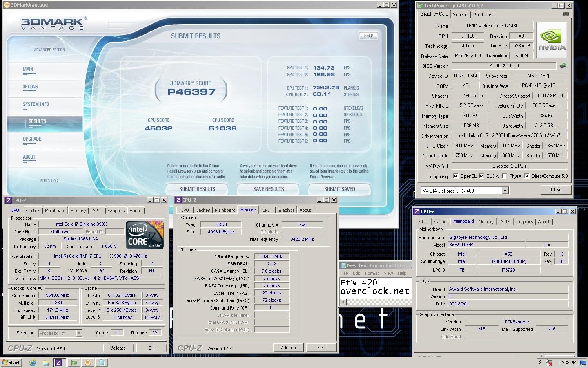Click the taskbar clock showing 12:38 PM
The height and width of the screenshot is (368, 588).
tap(567, 363)
